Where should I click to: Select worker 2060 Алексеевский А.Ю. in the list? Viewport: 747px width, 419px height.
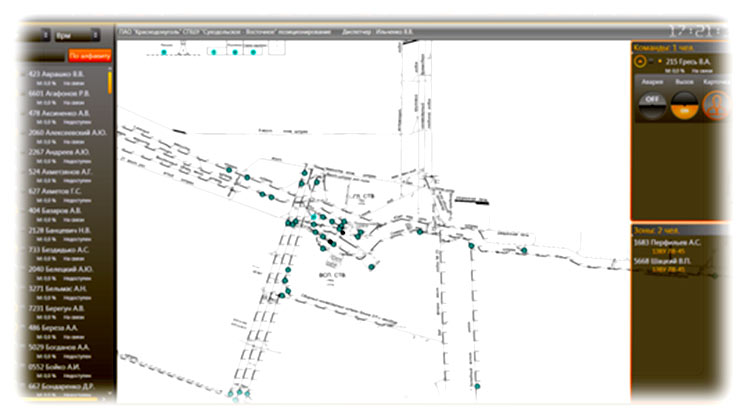[68, 132]
